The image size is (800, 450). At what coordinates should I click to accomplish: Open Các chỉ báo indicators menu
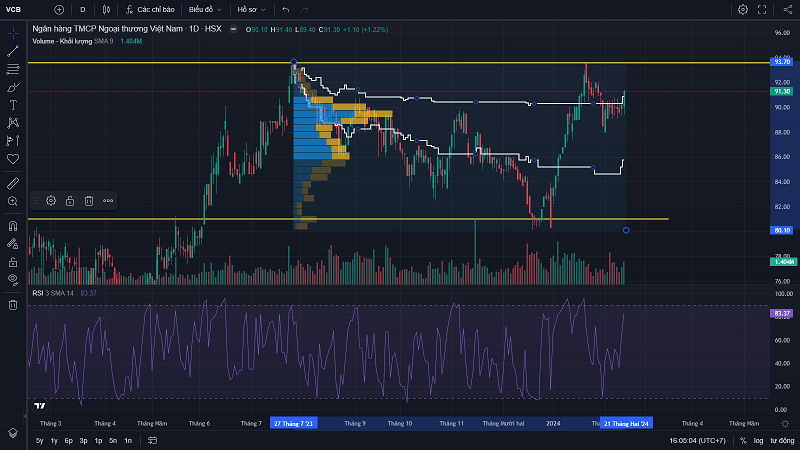pyautogui.click(x=151, y=9)
